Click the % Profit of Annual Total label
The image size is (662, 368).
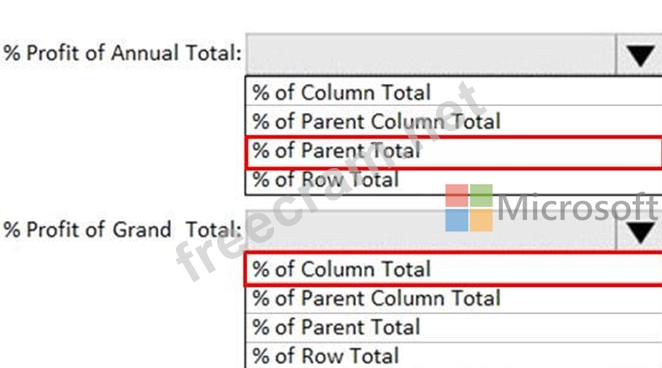[x=122, y=53]
